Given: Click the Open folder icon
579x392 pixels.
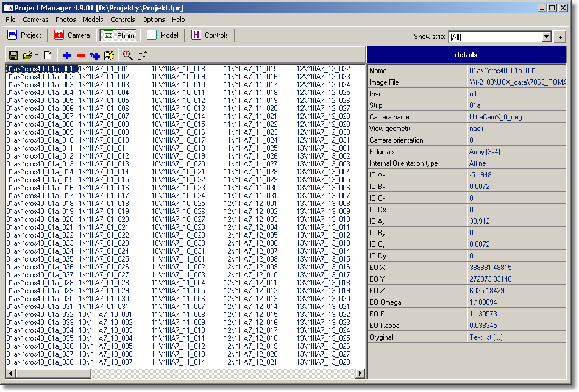Looking at the screenshot, I should (x=27, y=55).
